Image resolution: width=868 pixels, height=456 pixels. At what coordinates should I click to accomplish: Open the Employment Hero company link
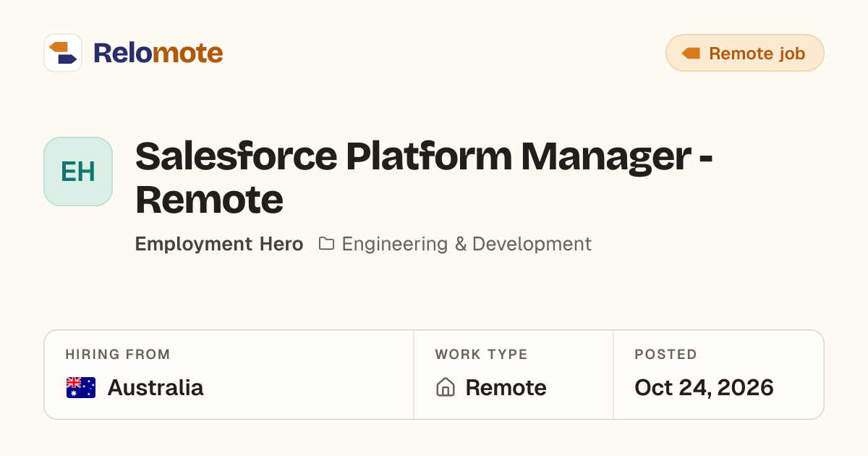219,244
